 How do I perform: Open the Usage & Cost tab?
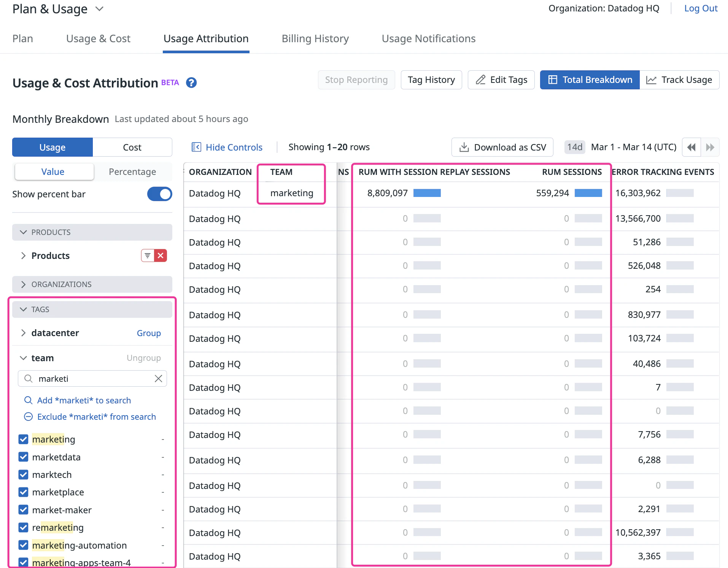pyautogui.click(x=98, y=39)
